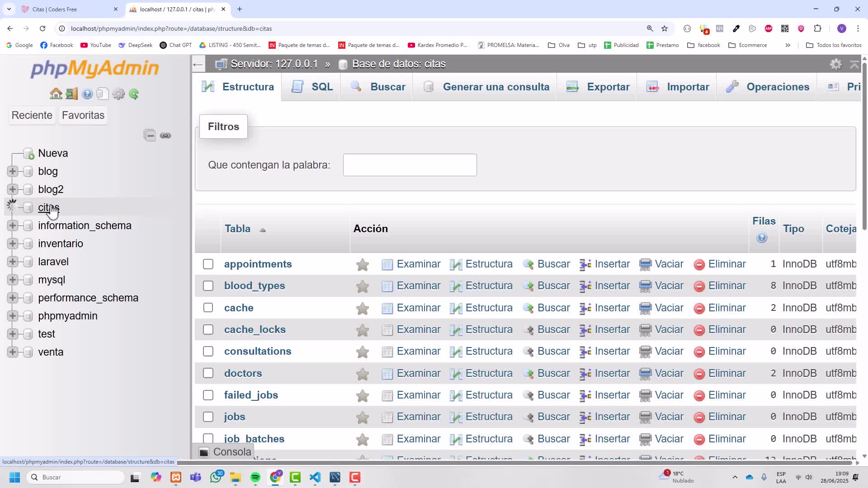Expand the venta database node
This screenshot has height=488, width=868.
pos(13,352)
